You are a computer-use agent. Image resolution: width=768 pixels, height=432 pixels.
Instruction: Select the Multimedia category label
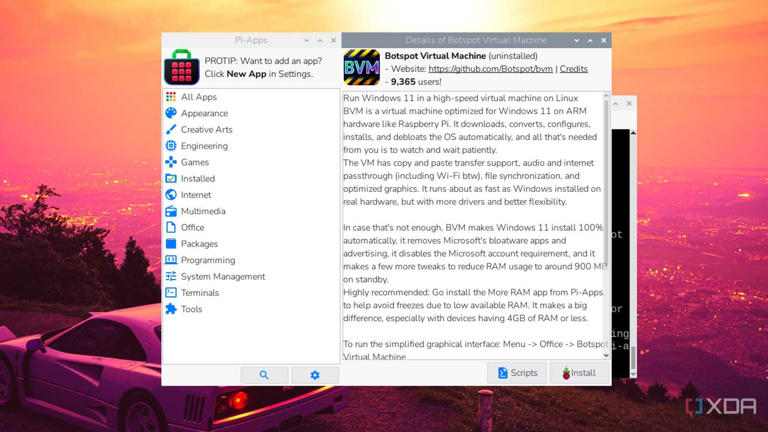pyautogui.click(x=203, y=211)
